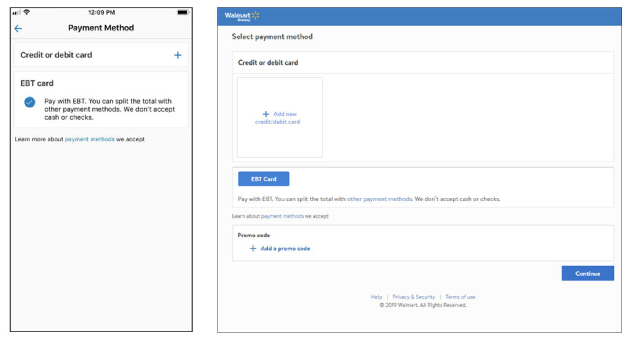Click 'payment methods' link under EBT section on web
Screen dimensions: 644x343
282,216
